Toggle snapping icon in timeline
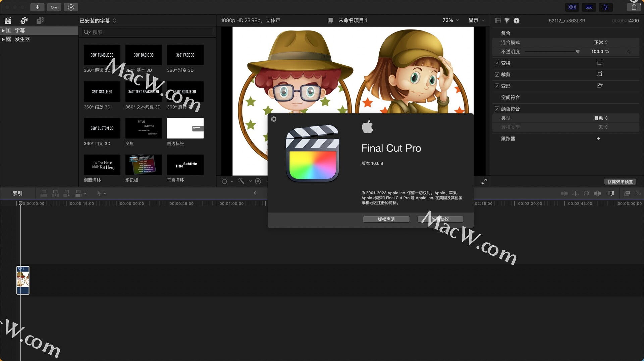The width and height of the screenshot is (644, 361). click(597, 193)
